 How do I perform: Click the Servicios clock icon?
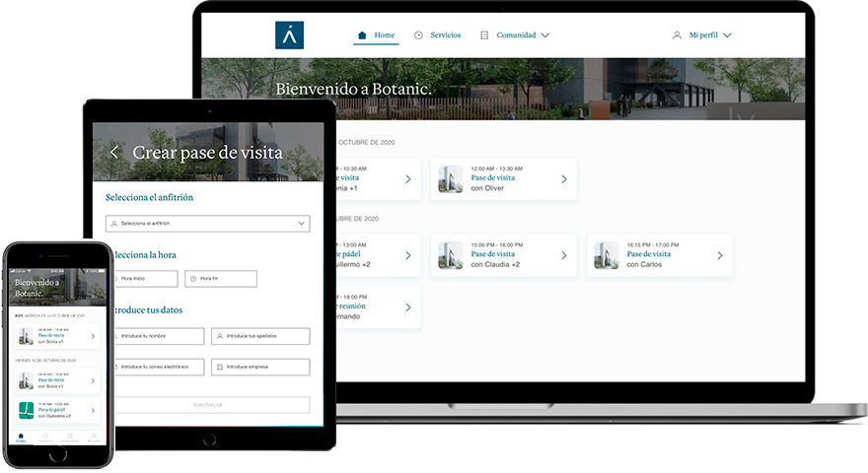(418, 35)
